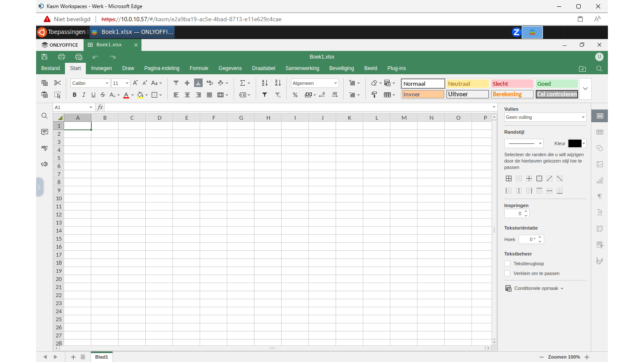Open the Draaitabel ribbon tab
The width and height of the screenshot is (644, 362).
(x=263, y=68)
